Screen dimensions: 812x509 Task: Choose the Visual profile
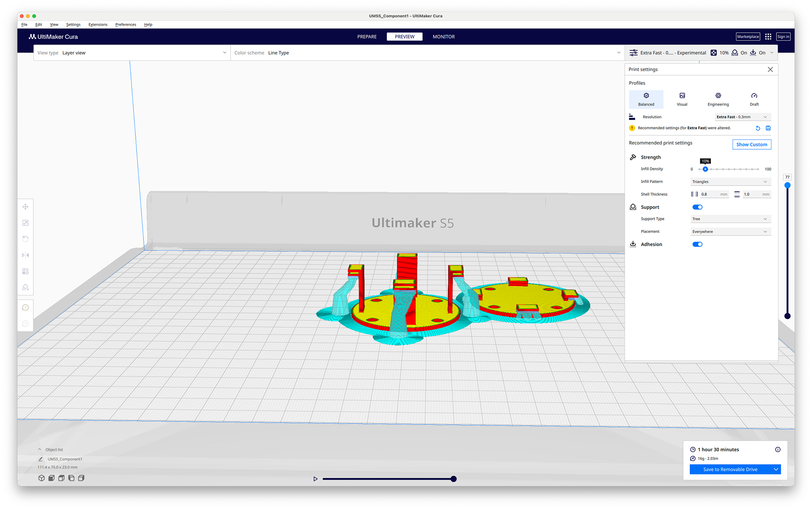point(682,99)
